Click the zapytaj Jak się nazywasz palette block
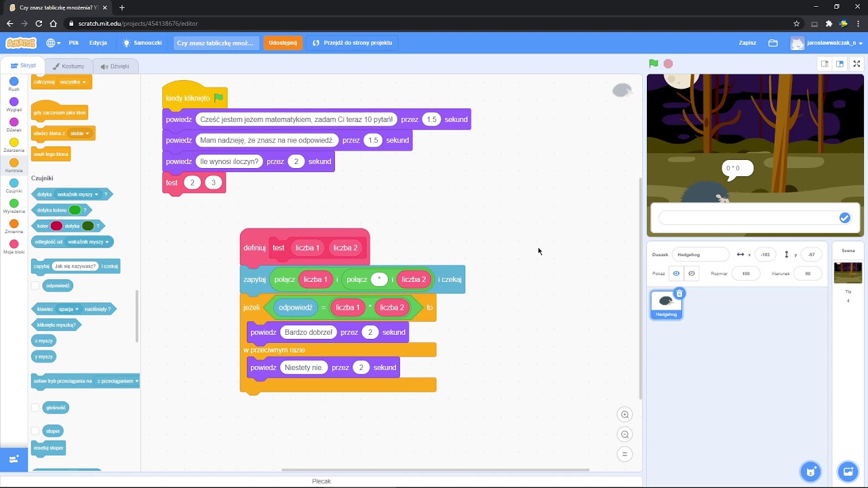Screen dimensions: 868x488 [x=76, y=266]
